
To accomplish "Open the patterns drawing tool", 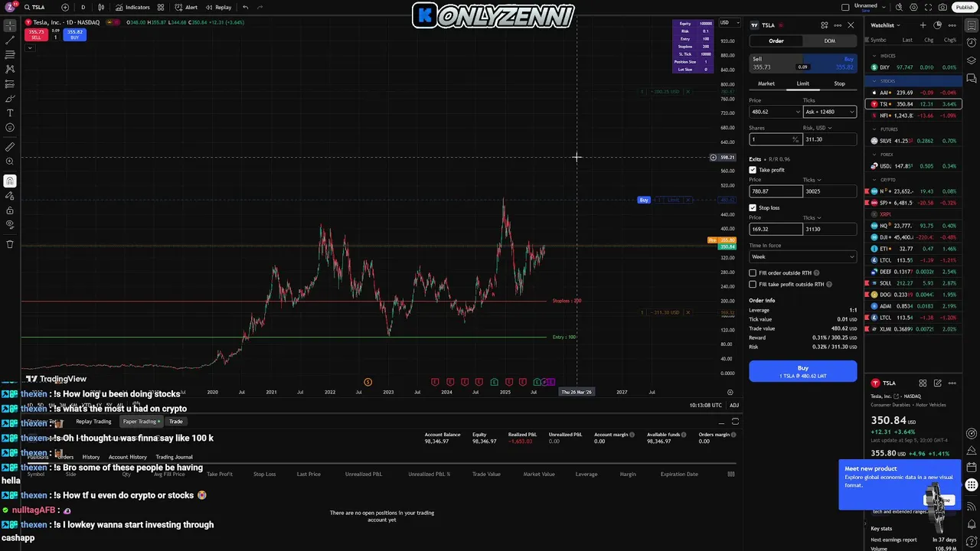I will pos(10,70).
